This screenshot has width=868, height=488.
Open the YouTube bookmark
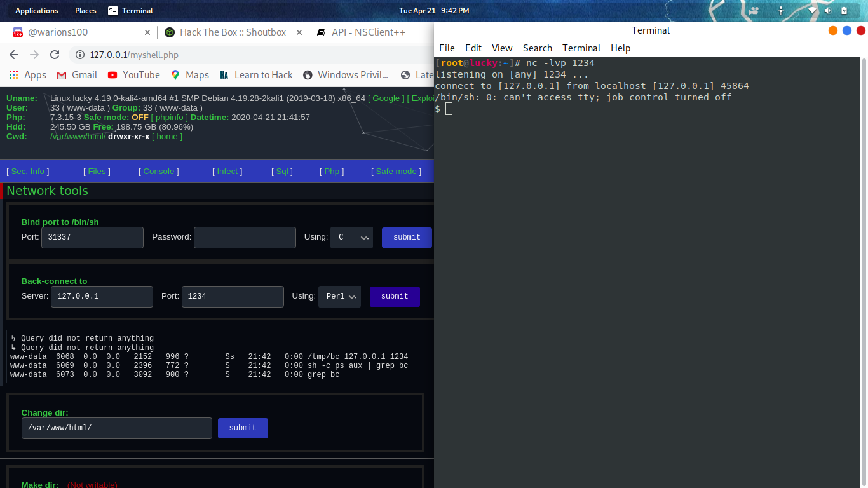133,75
